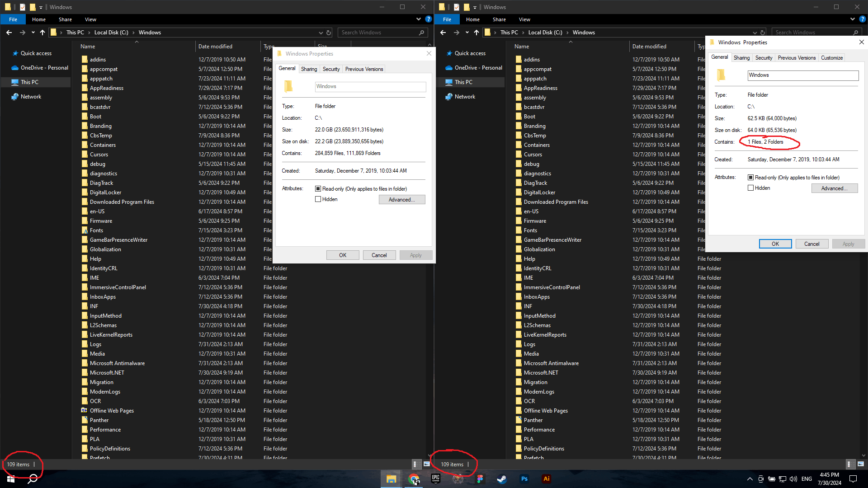Toggle Hidden checkbox in left Properties dialog

[318, 199]
